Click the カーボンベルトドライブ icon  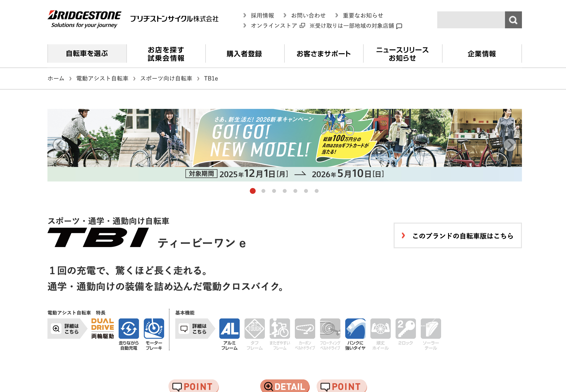click(305, 328)
